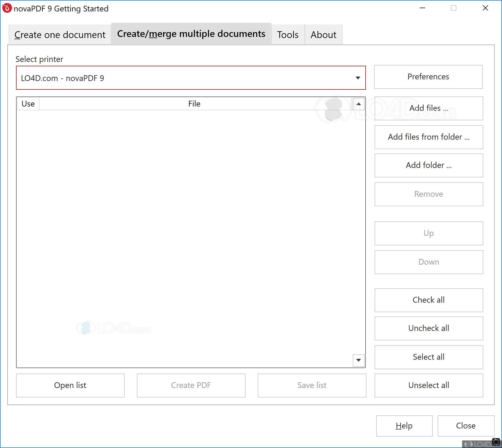
Task: Click Add files button
Action: 429,108
